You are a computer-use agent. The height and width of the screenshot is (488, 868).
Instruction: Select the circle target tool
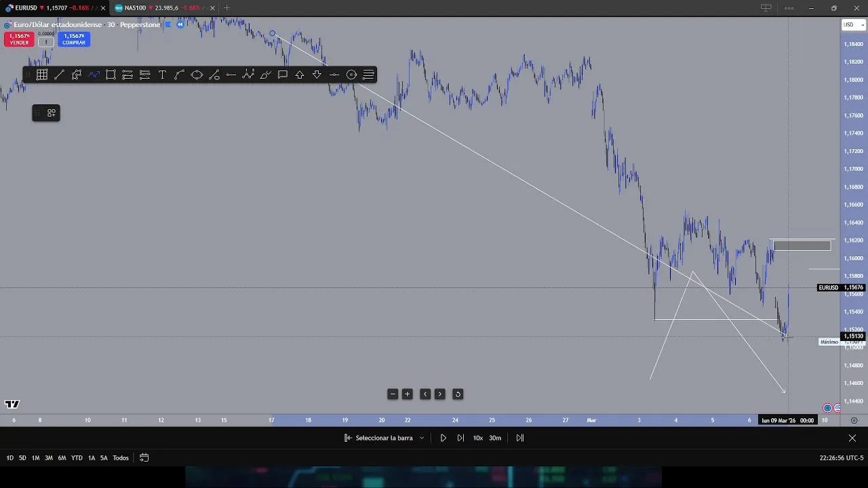pyautogui.click(x=351, y=75)
